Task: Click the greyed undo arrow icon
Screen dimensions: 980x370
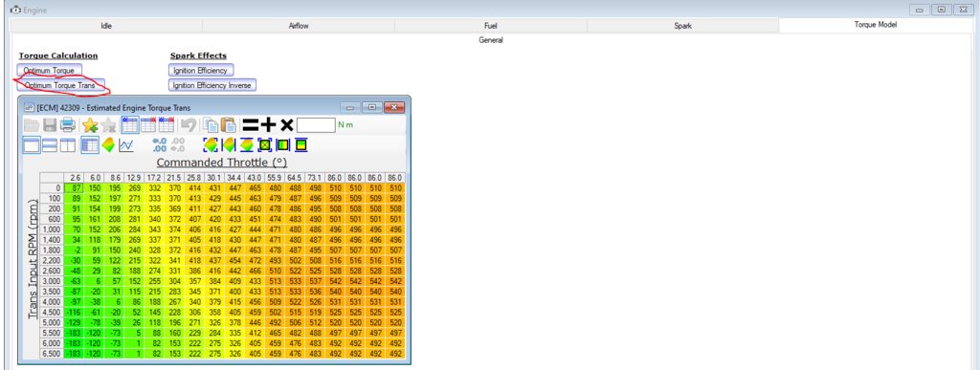Action: pos(189,124)
